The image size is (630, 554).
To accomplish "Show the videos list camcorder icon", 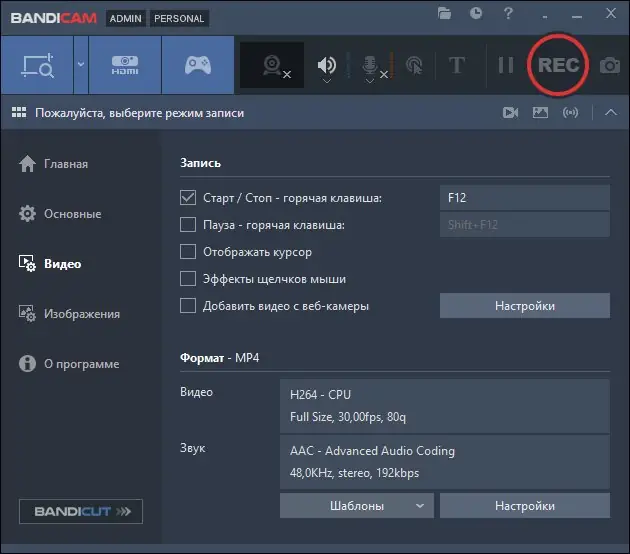I will pos(510,112).
